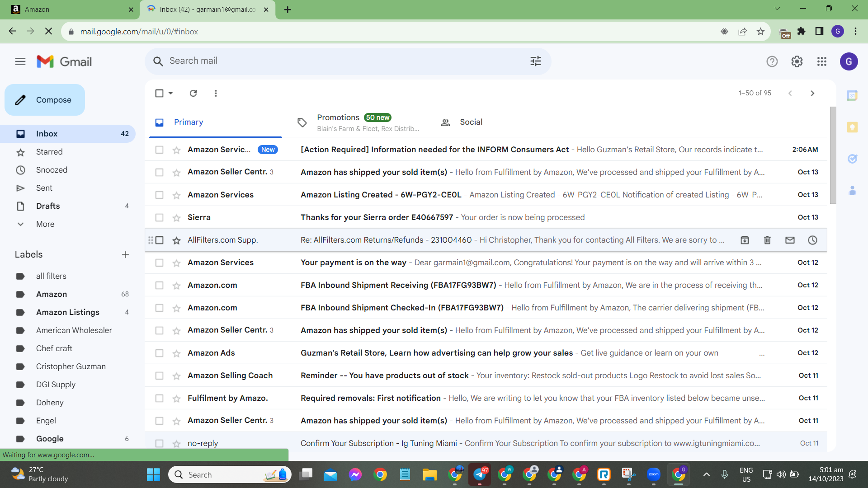The height and width of the screenshot is (488, 868).
Task: Show hidden icons in the system tray
Action: click(706, 474)
